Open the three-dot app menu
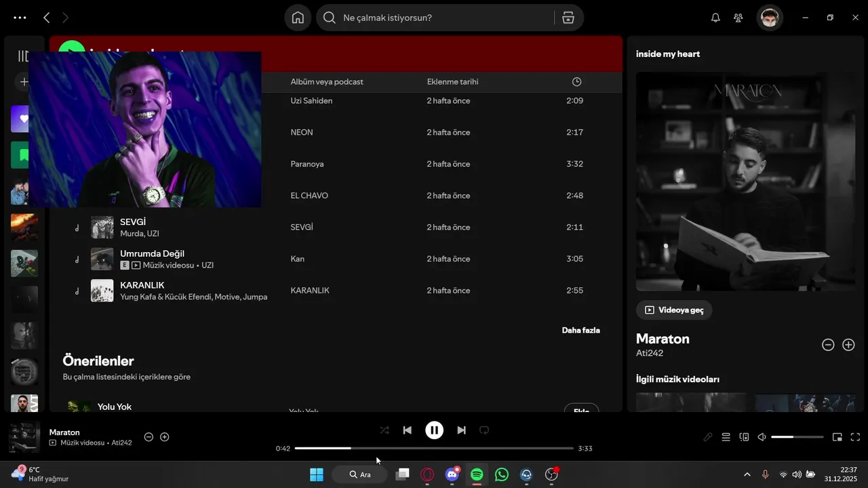This screenshot has width=868, height=488. point(20,18)
